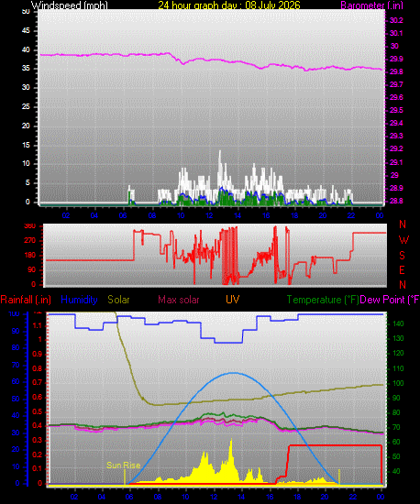Click the peak of blue max solar curve
The height and width of the screenshot is (504, 420).
coord(234,373)
